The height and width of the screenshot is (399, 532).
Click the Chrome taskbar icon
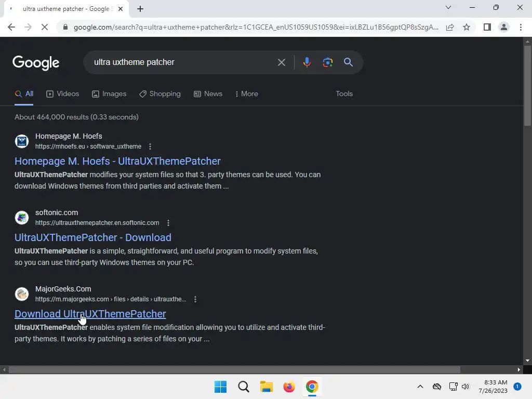[x=312, y=387]
